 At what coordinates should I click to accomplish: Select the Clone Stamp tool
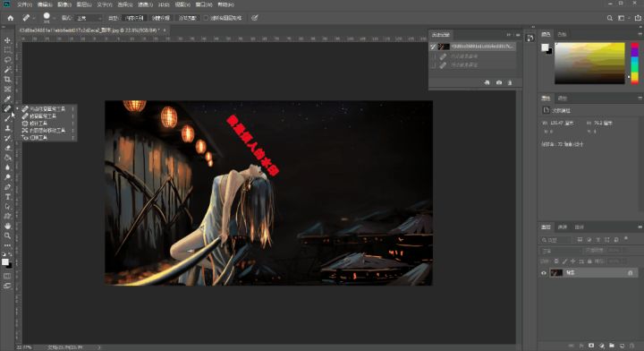(7, 129)
